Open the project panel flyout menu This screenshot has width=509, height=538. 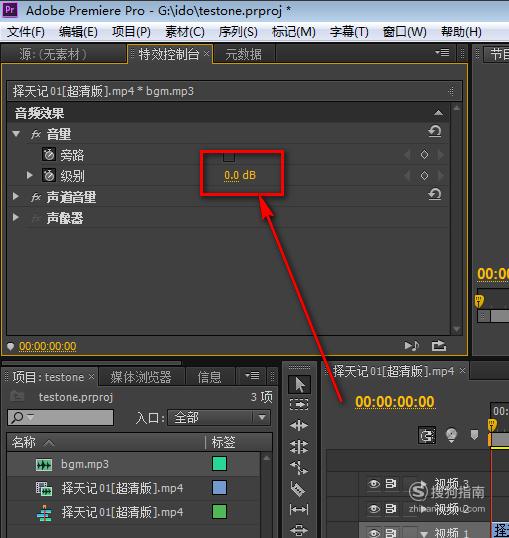pyautogui.click(x=252, y=376)
